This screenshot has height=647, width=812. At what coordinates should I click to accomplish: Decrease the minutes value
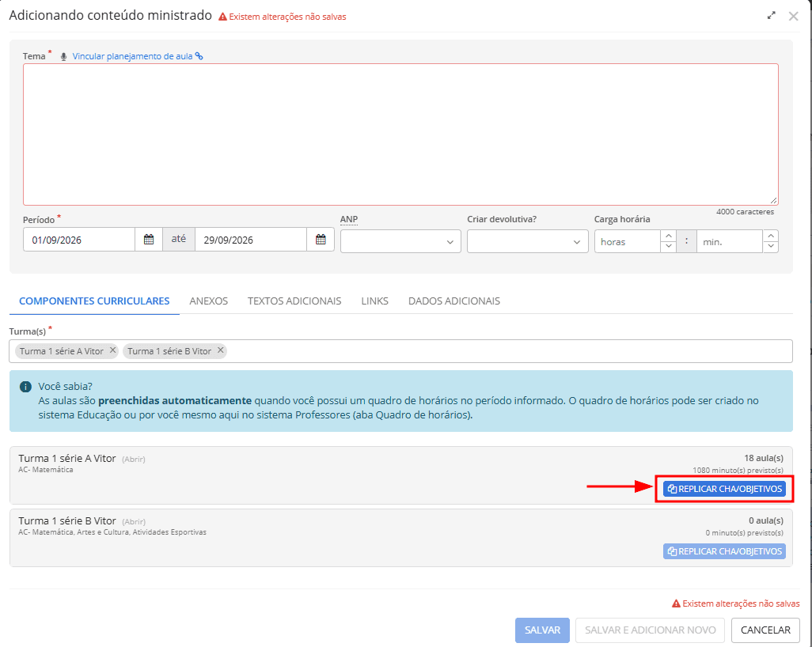click(x=771, y=247)
